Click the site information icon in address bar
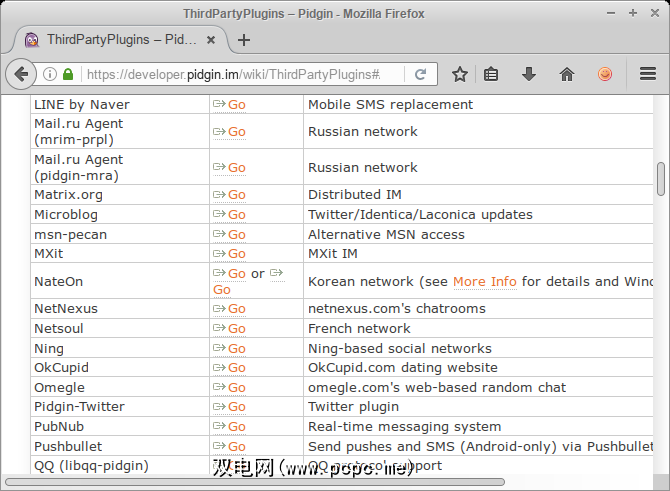This screenshot has width=670, height=491. click(50, 74)
